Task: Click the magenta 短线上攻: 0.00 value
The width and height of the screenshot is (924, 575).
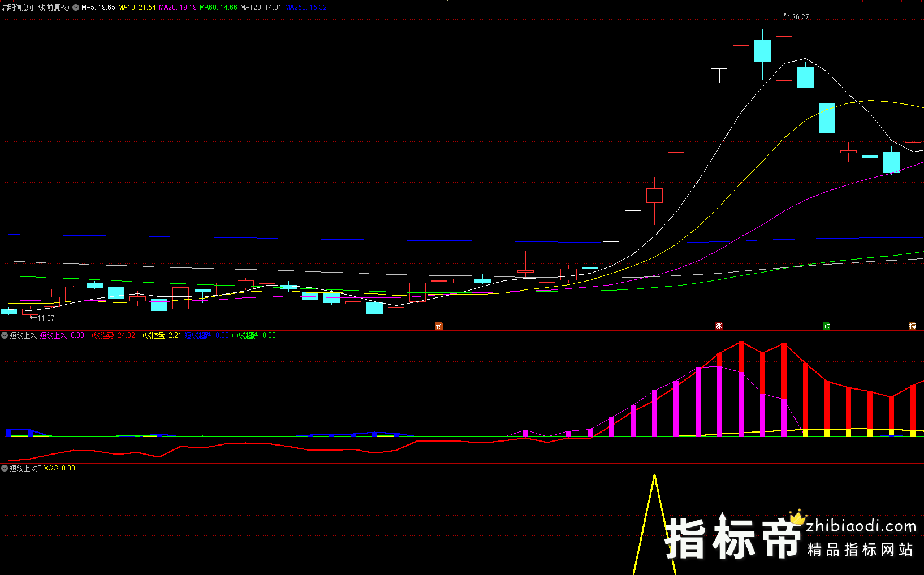Action: point(62,335)
